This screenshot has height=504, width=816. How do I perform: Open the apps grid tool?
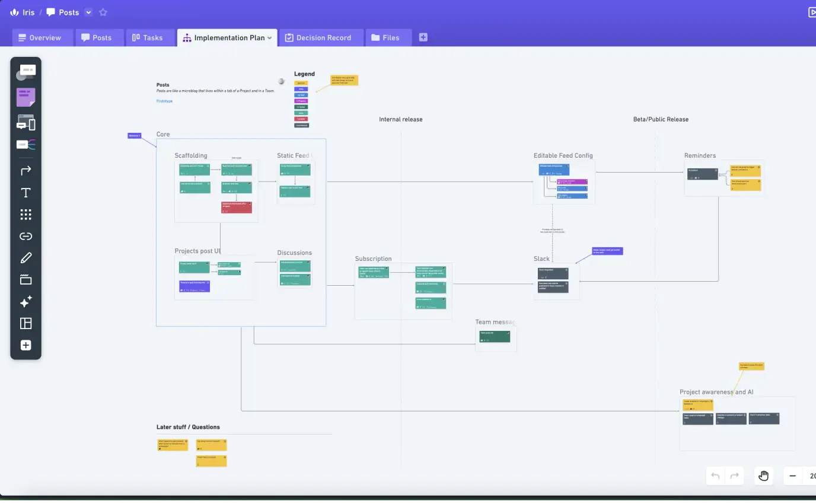point(26,214)
